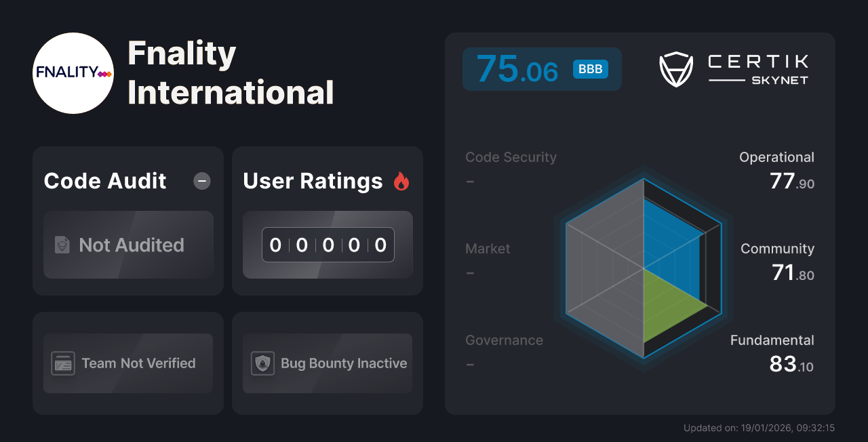Viewport: 868px width, 442px height.
Task: Select the ID card icon beside Team Not Verified
Action: [x=62, y=363]
